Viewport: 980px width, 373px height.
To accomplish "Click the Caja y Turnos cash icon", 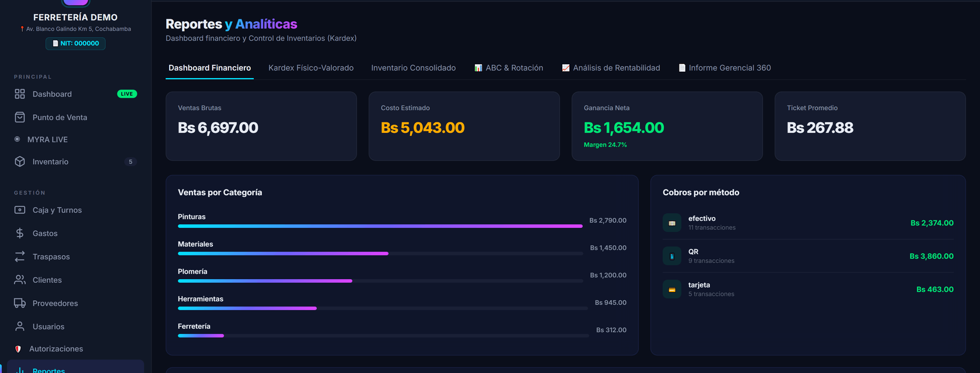I will pyautogui.click(x=20, y=210).
